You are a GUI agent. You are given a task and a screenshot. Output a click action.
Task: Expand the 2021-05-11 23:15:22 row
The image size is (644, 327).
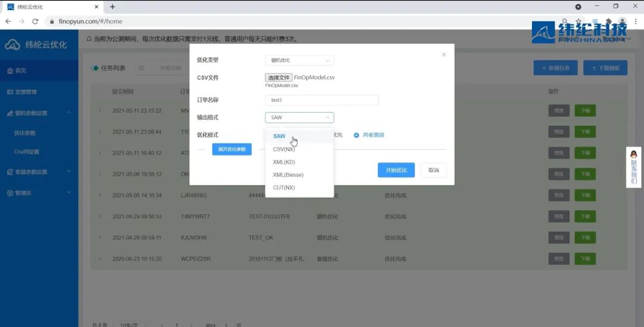pyautogui.click(x=100, y=111)
